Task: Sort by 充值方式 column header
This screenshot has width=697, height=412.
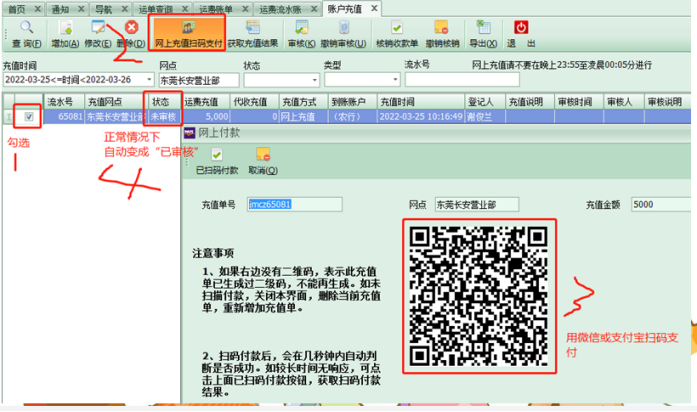Action: (304, 102)
